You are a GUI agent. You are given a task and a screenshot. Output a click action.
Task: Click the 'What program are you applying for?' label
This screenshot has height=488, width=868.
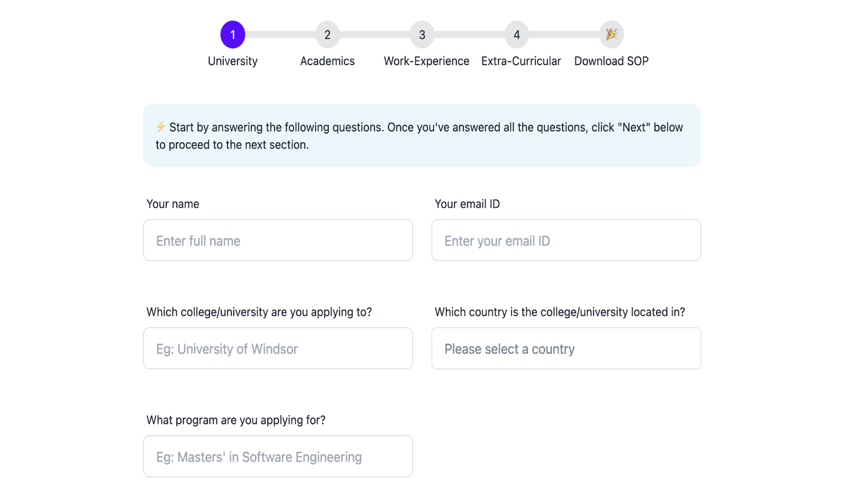[x=236, y=420]
